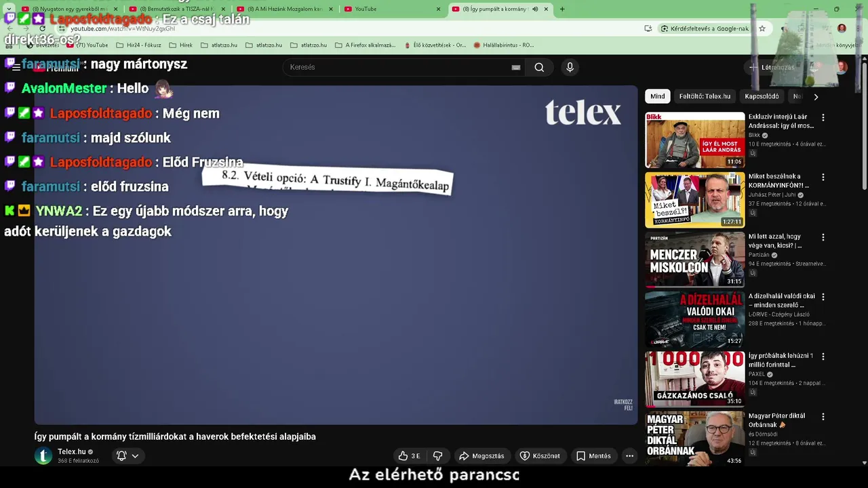
Task: Click the Juhász Péter | Juhi channel name
Action: (773, 195)
